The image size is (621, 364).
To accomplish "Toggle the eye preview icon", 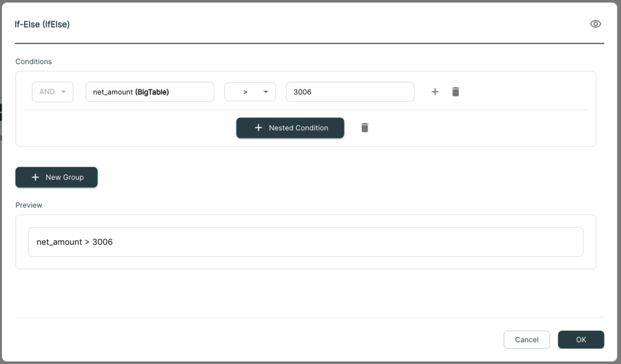I will pyautogui.click(x=596, y=24).
